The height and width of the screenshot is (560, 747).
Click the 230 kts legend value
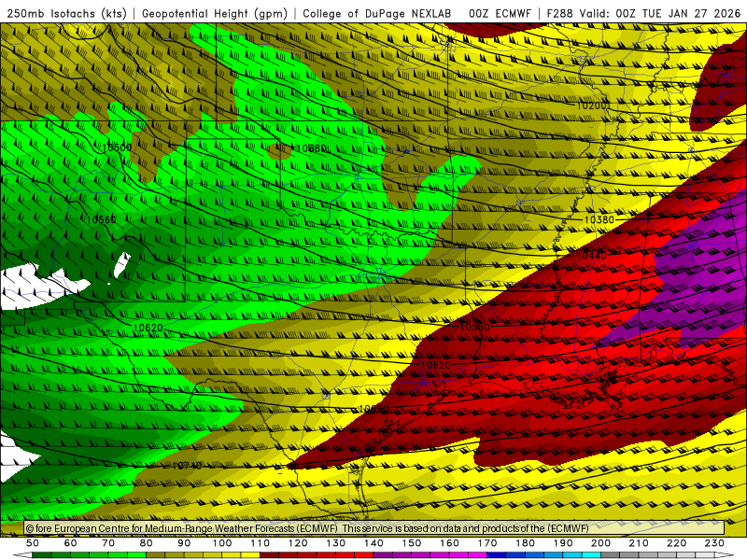[x=714, y=543]
